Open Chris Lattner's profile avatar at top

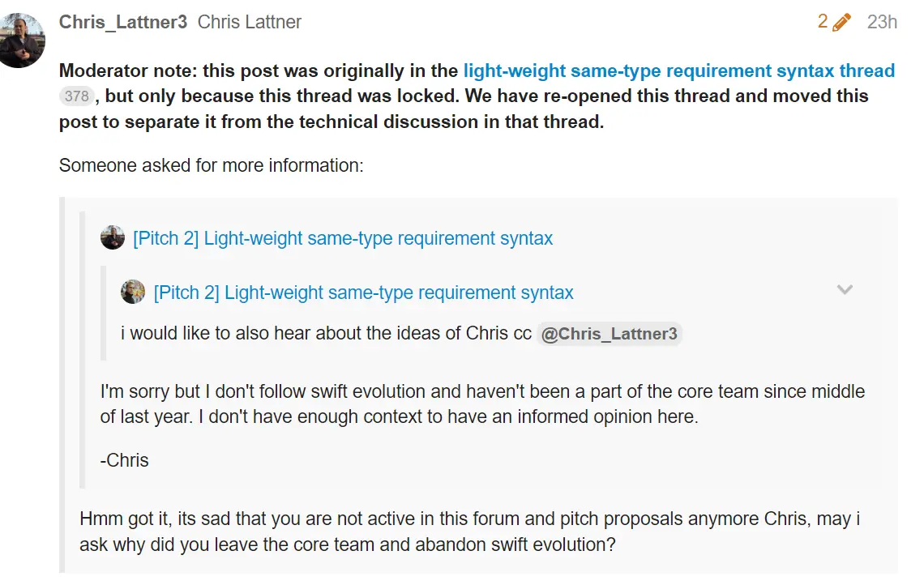21,40
